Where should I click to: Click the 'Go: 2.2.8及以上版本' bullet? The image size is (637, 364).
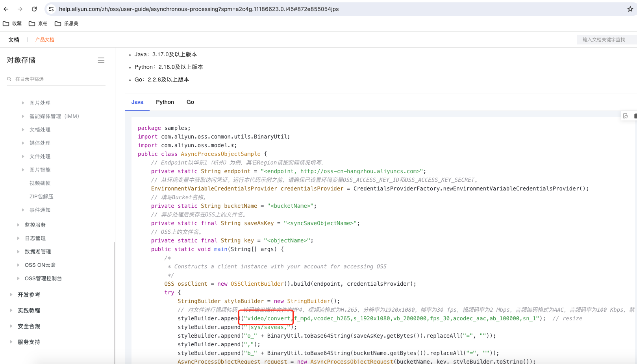(x=162, y=79)
